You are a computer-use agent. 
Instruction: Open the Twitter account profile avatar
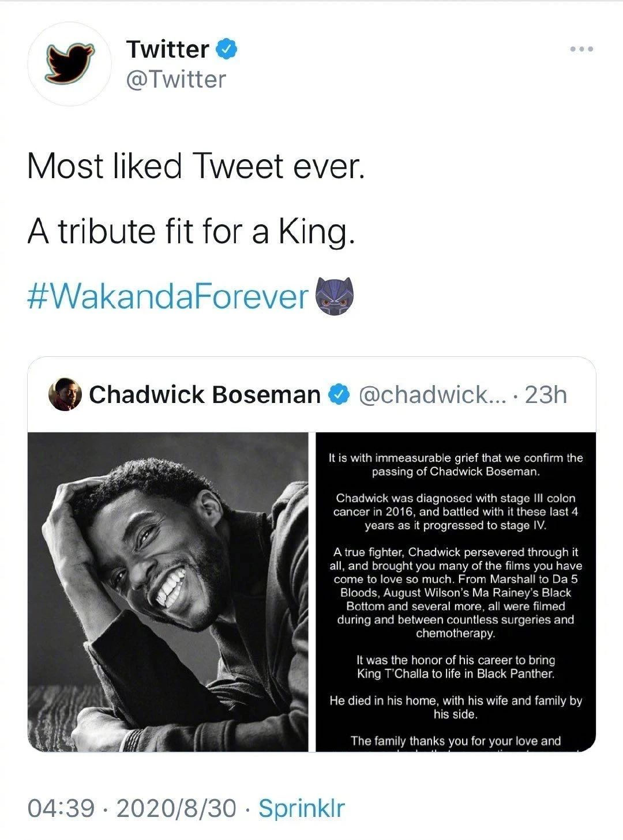[70, 64]
